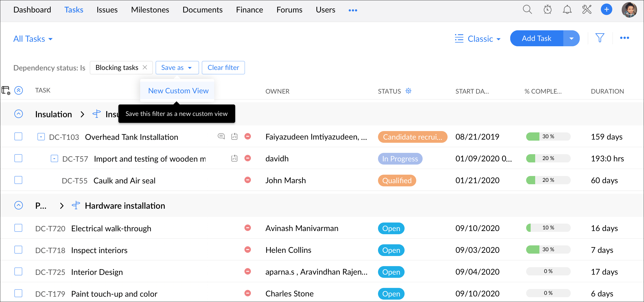The height and width of the screenshot is (302, 644).
Task: Open the All Tasks view dropdown
Action: click(x=33, y=39)
